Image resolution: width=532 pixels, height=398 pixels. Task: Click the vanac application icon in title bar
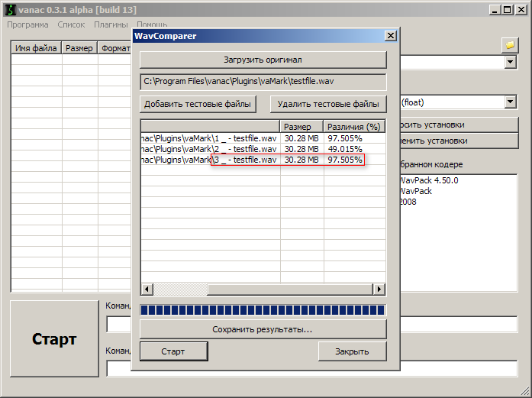10,10
